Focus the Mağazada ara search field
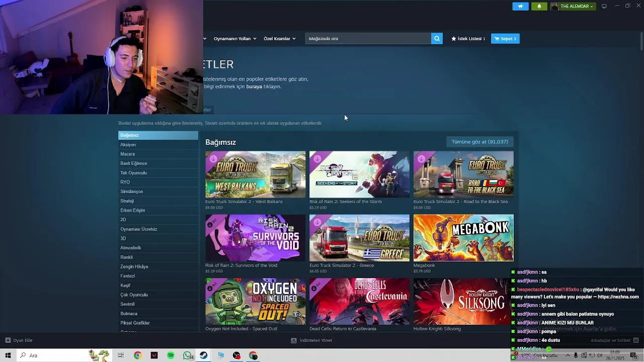 368,39
